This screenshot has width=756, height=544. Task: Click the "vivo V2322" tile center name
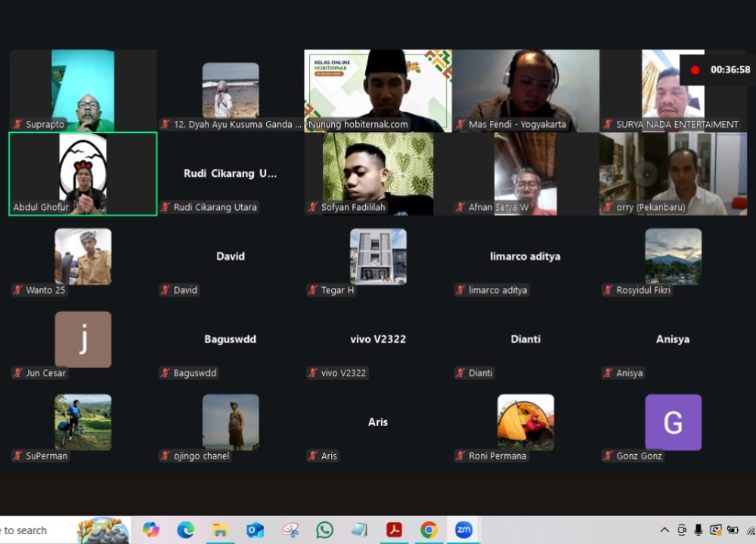click(378, 339)
